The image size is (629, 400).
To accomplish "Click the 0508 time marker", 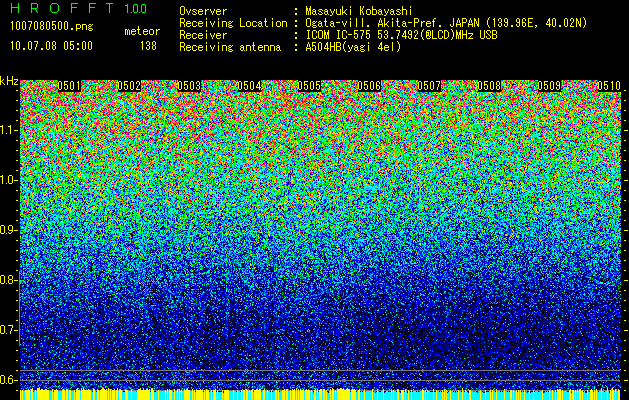I will point(489,86).
